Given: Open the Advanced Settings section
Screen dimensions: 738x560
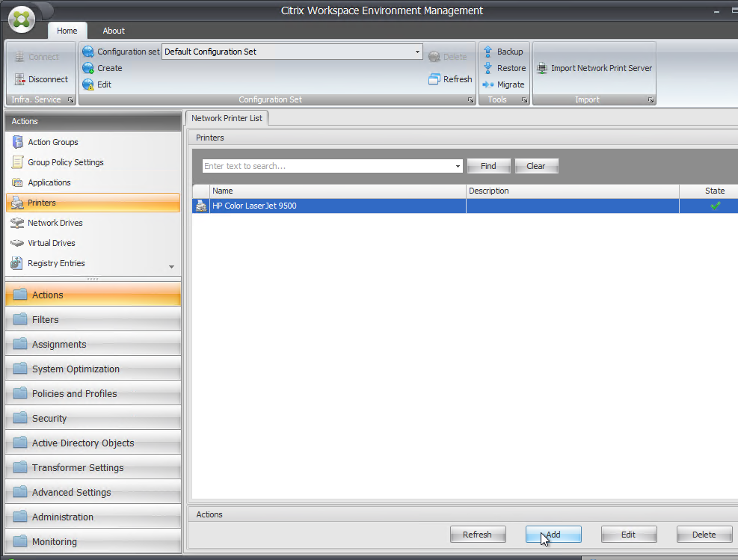Looking at the screenshot, I should [x=93, y=492].
